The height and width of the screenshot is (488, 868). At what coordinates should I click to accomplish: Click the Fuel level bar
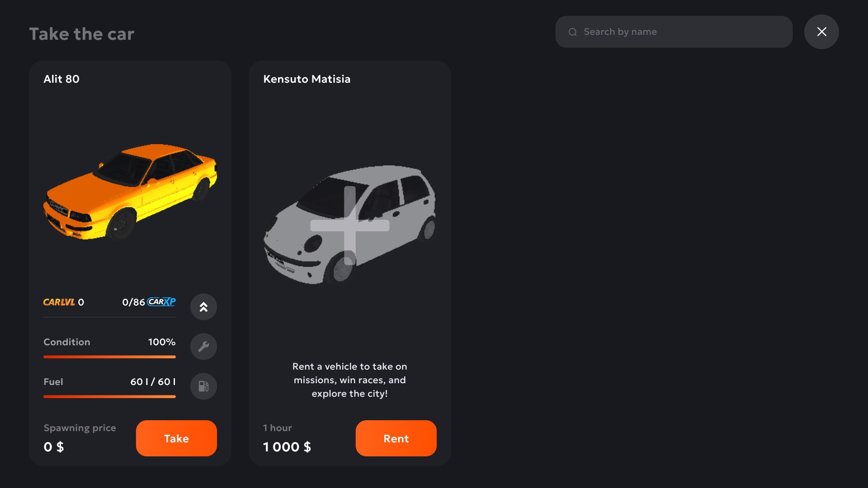pyautogui.click(x=109, y=397)
